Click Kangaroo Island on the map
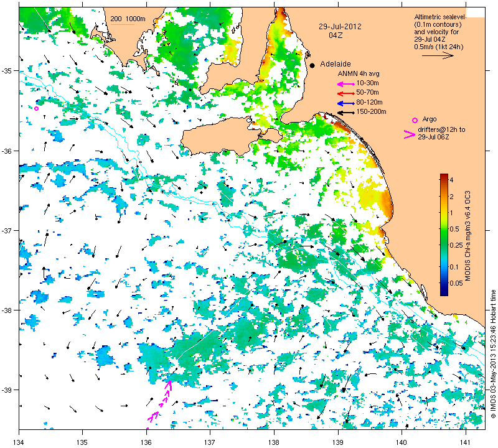 pyautogui.click(x=219, y=135)
